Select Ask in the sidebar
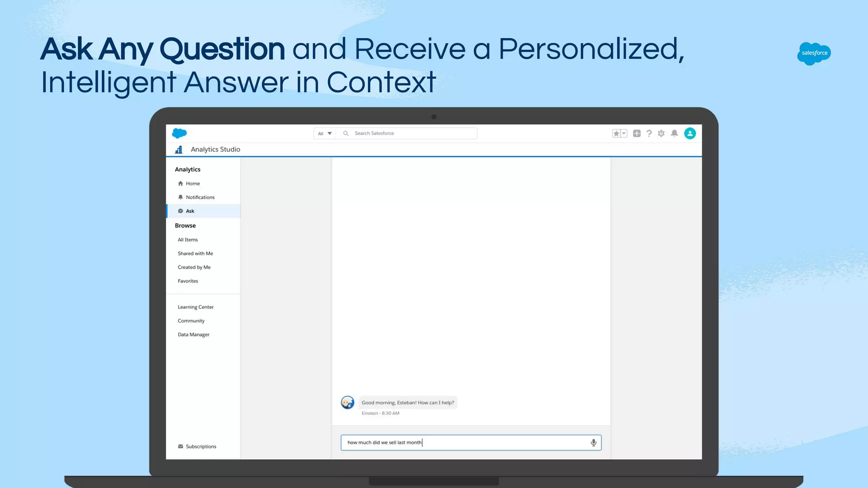868x488 pixels. pos(203,211)
